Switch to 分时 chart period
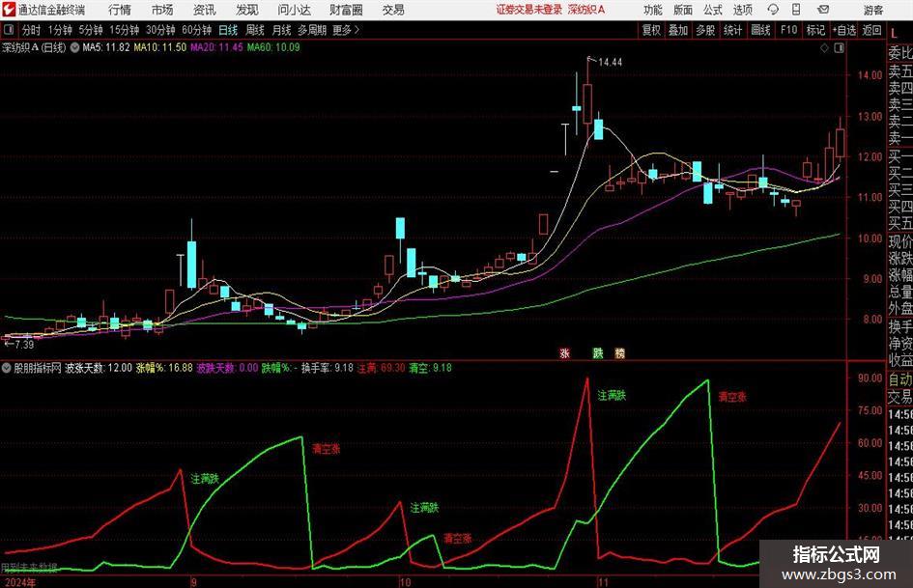This screenshot has width=913, height=588. coord(32,30)
